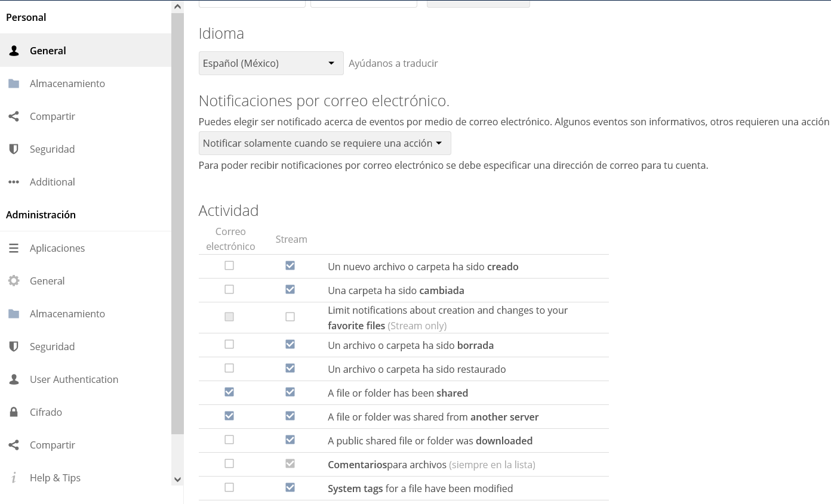Click the gear icon beside Administración General
The image size is (831, 504).
tap(14, 281)
